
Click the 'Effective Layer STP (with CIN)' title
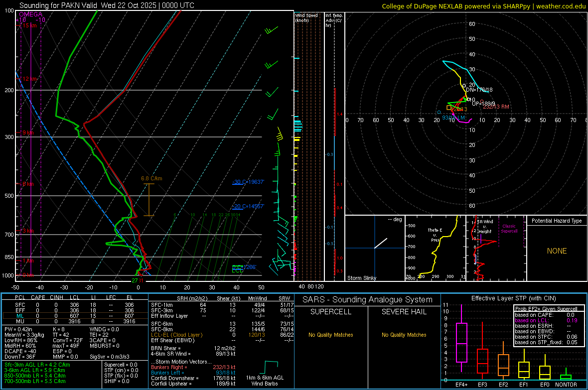(513, 298)
